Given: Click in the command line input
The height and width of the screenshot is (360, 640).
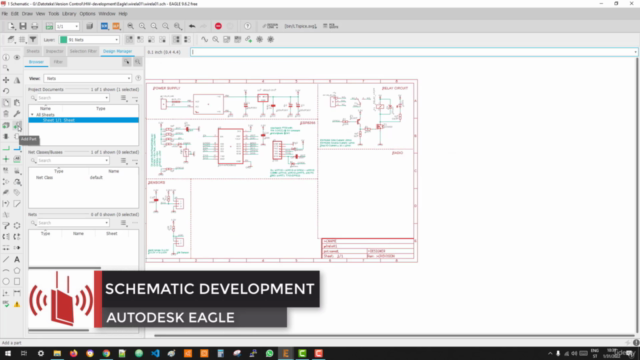Looking at the screenshot, I should [x=413, y=52].
